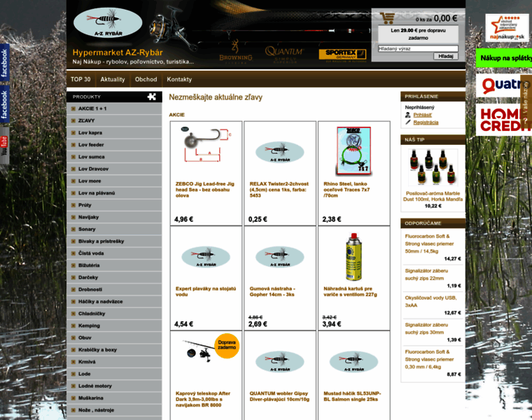This screenshot has height=420, width=532.
Task: Open Fluorocarbon Soft & Strong 0,30 mm link
Action: [429, 359]
